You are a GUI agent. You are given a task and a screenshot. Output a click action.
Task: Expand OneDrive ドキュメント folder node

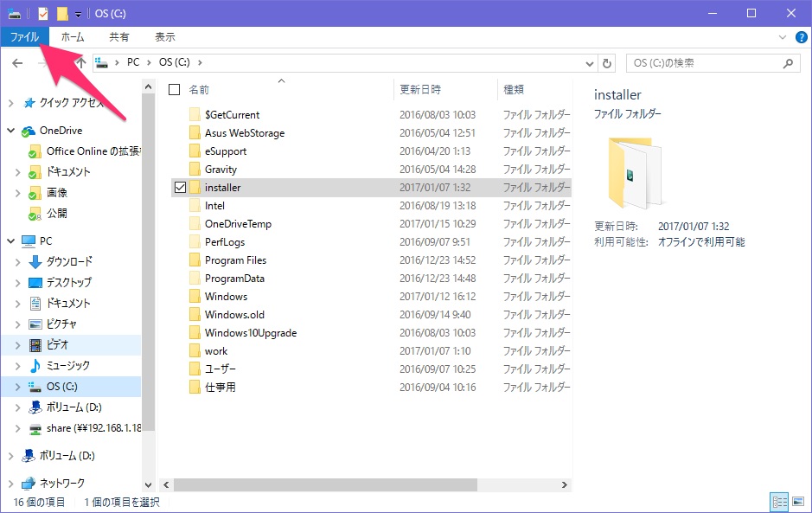tap(17, 172)
